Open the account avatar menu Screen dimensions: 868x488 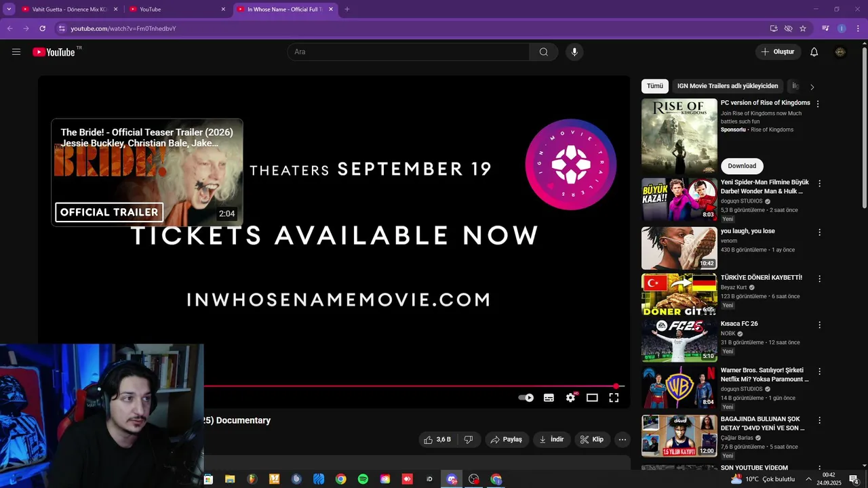pos(840,52)
